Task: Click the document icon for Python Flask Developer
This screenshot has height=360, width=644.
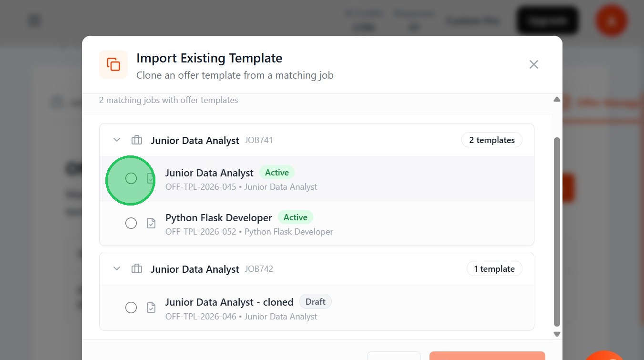Action: click(x=151, y=223)
